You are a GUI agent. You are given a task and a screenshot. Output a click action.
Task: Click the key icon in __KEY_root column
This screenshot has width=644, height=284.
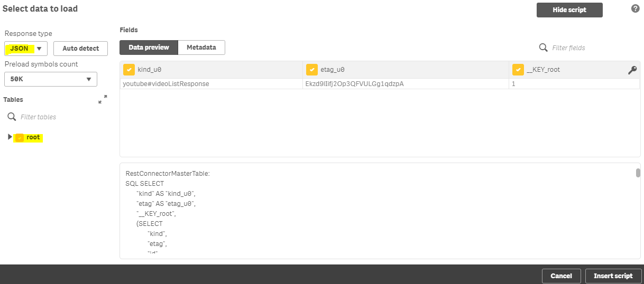tap(632, 70)
